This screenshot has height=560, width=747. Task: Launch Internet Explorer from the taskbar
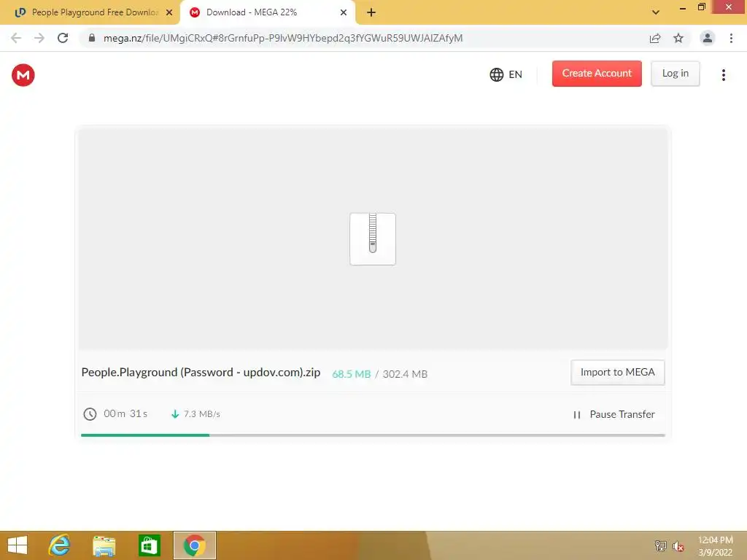point(60,545)
